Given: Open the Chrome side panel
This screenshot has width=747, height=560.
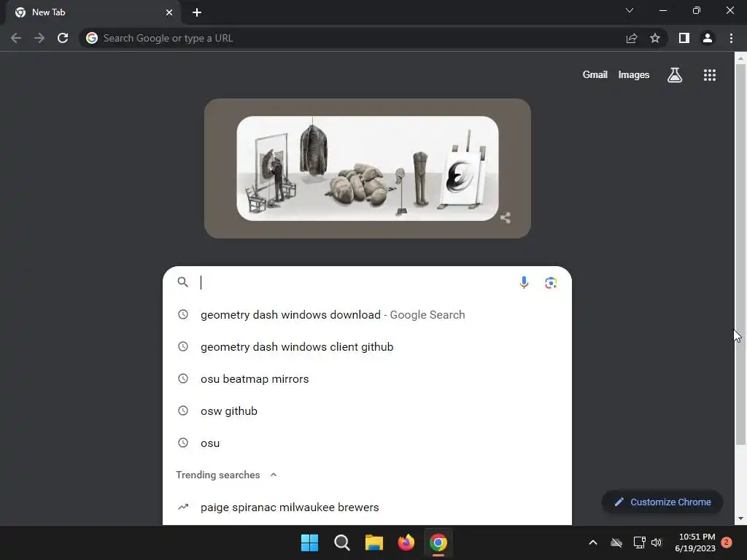Looking at the screenshot, I should click(x=684, y=38).
